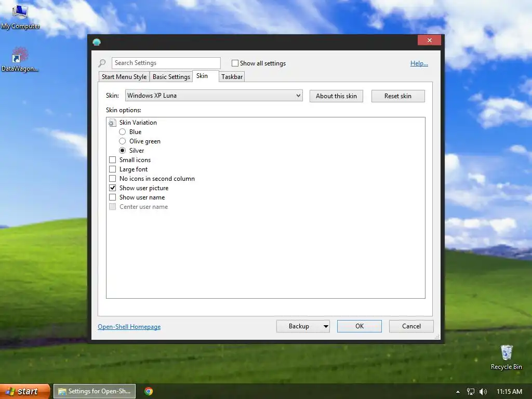Image resolution: width=532 pixels, height=399 pixels.
Task: Click the Search Settings field
Action: [x=166, y=63]
